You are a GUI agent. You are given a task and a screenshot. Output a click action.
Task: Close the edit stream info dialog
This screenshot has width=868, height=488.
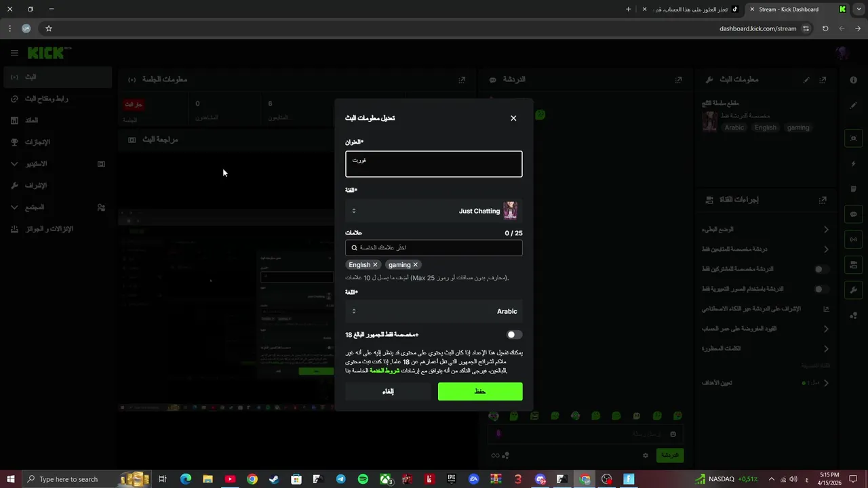pos(513,118)
